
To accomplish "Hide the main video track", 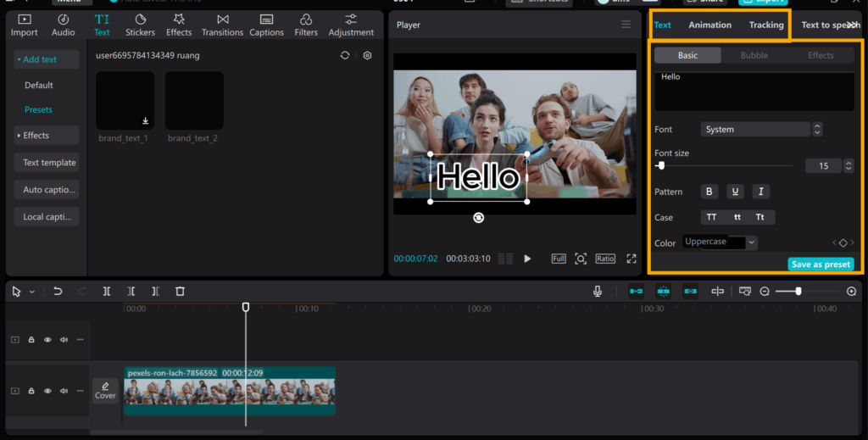I will pos(47,391).
